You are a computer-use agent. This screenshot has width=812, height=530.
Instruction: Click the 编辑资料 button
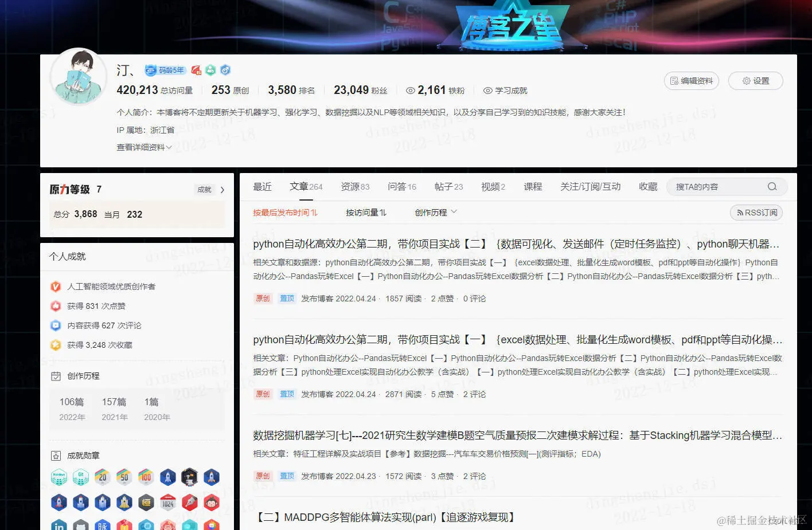(x=691, y=81)
